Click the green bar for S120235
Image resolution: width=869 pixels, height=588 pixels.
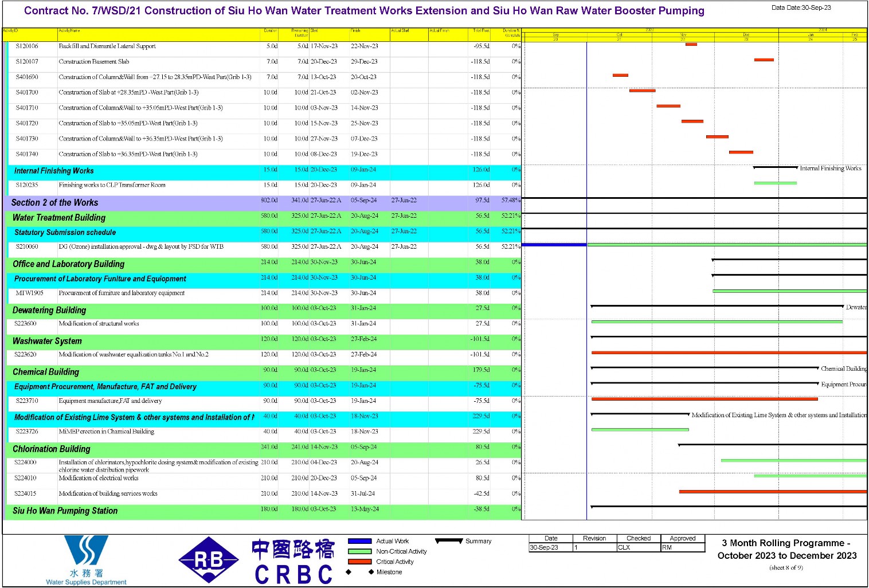[776, 184]
